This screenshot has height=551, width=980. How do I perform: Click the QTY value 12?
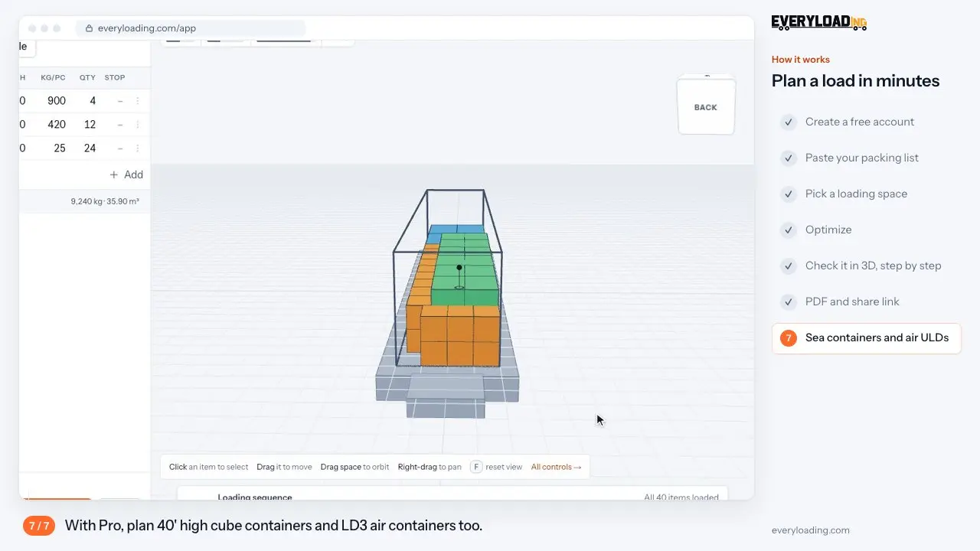click(x=90, y=125)
